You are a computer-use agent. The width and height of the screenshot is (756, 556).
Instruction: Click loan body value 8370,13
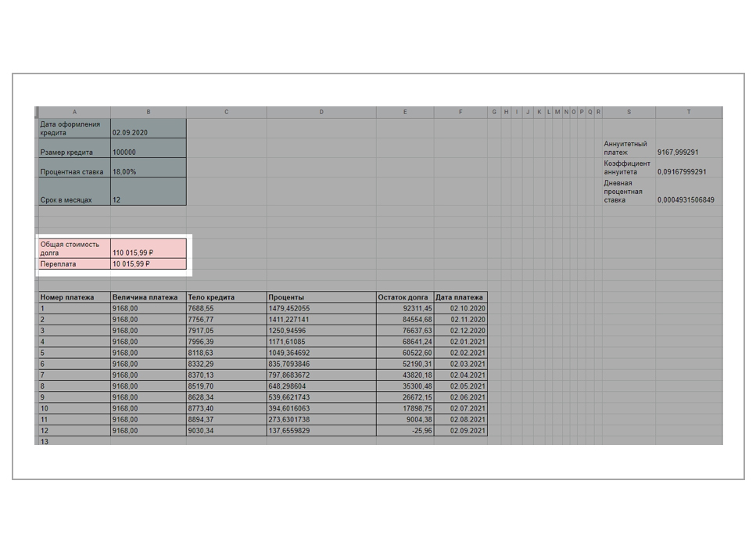click(227, 375)
